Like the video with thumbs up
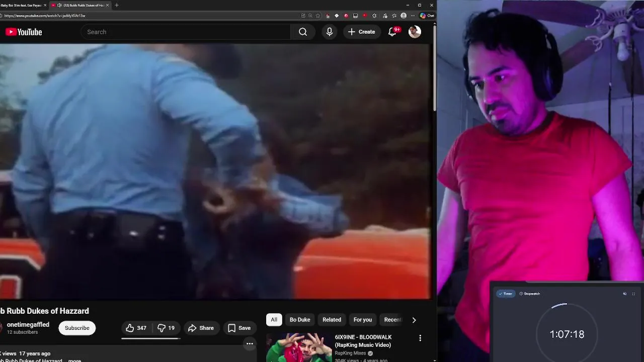Viewport: 644px width, 362px height. click(x=136, y=328)
